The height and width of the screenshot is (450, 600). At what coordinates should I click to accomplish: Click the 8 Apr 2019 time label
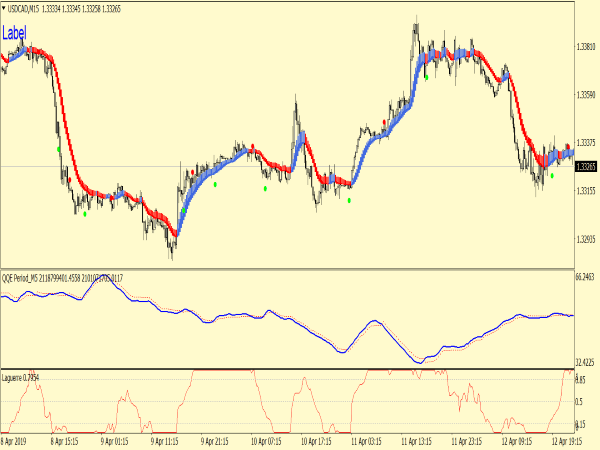pos(14,441)
